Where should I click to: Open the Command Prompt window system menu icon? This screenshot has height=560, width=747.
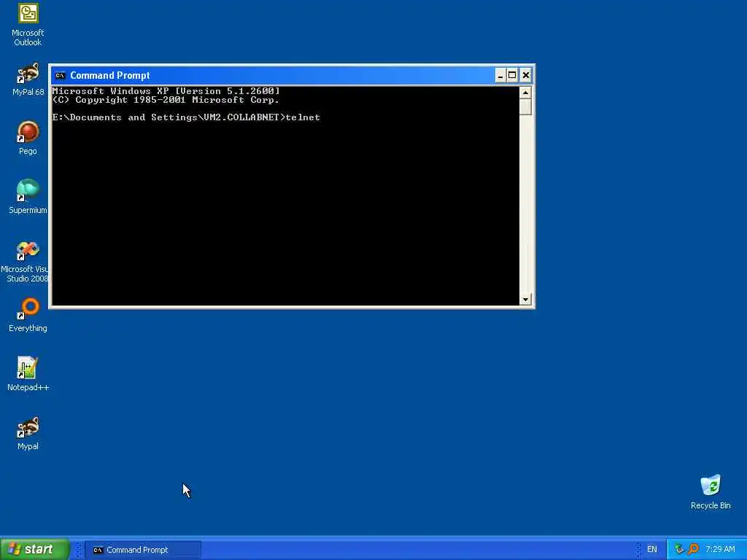[x=60, y=75]
